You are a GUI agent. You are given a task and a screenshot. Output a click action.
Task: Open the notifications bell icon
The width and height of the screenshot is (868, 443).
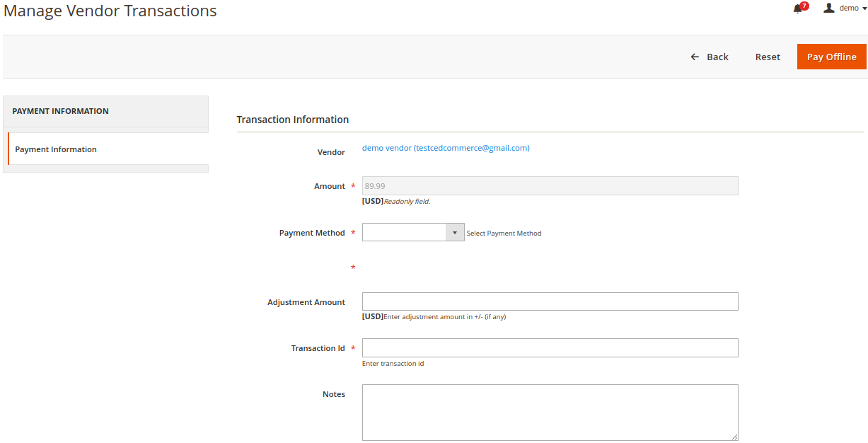point(797,9)
